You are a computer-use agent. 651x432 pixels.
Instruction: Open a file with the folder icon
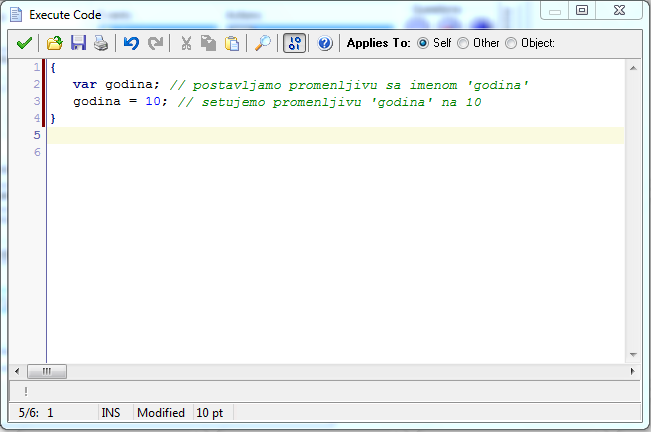pos(54,43)
